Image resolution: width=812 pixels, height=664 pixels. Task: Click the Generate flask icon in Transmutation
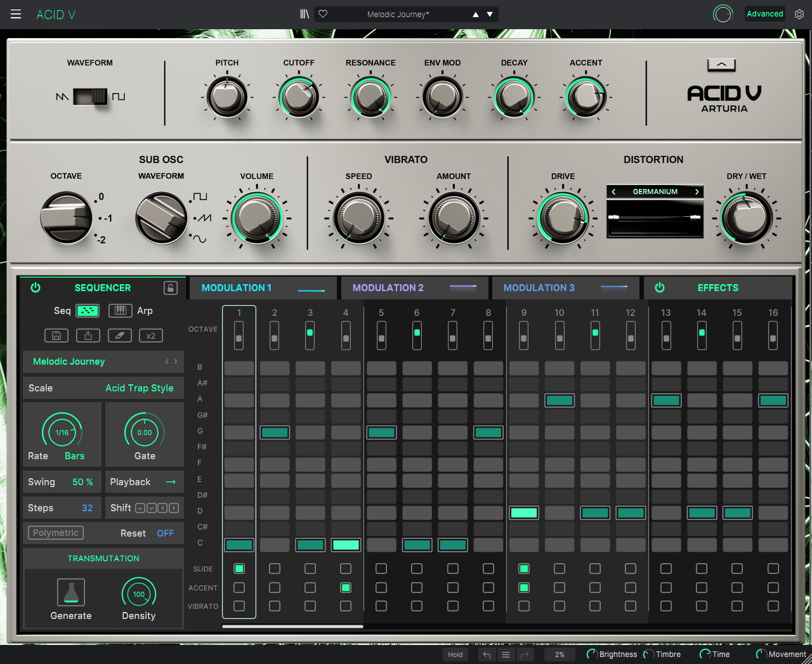pos(70,592)
